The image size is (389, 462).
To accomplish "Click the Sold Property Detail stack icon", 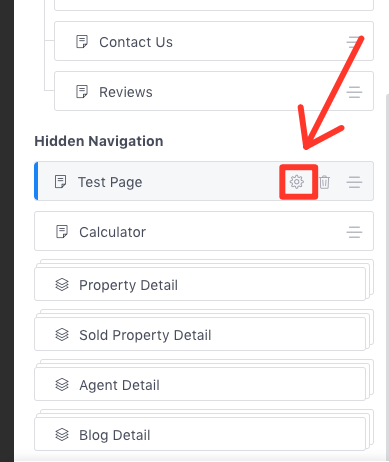I will pos(62,335).
